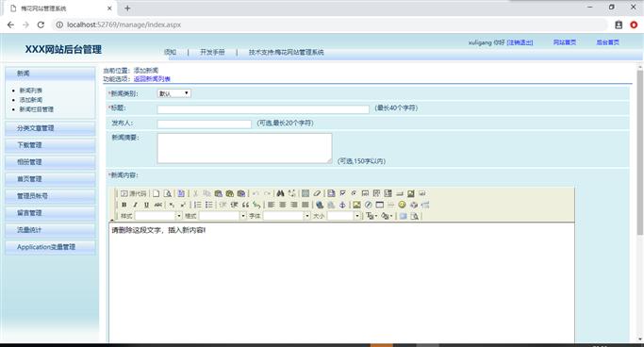
Task: Toggle italic formatting in the editor
Action: pos(135,205)
